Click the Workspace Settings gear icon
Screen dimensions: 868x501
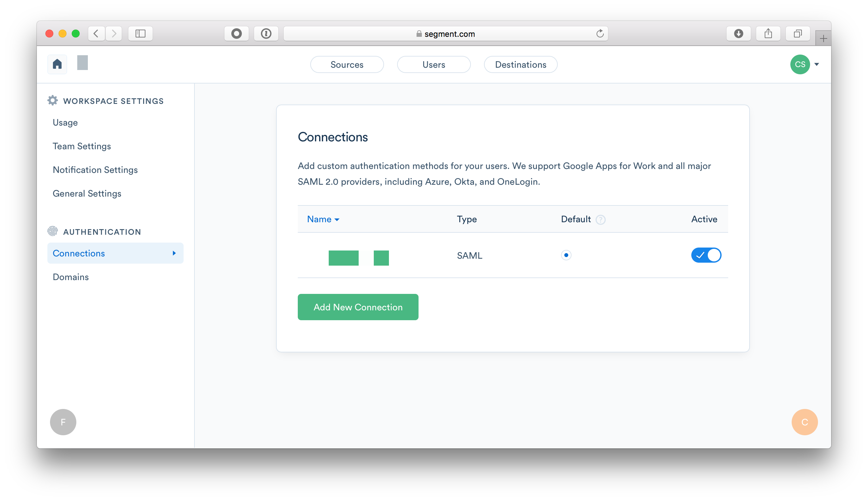click(52, 101)
